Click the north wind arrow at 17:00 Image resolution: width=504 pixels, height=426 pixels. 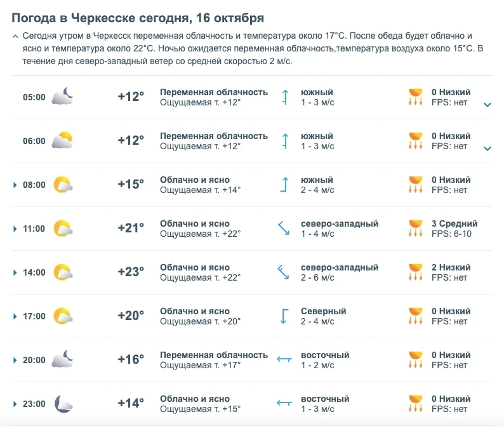click(284, 316)
